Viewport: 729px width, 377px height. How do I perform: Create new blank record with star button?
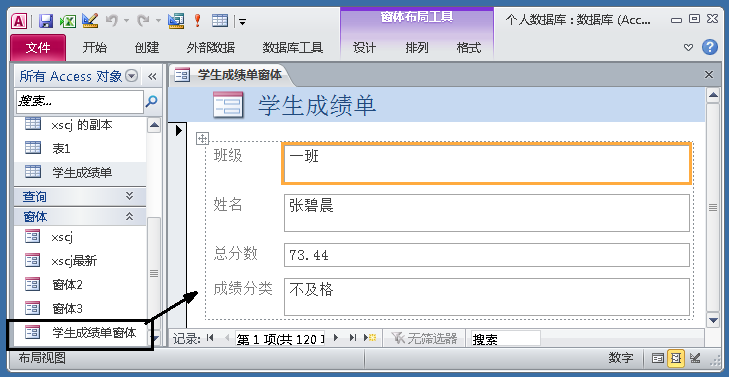coord(370,338)
